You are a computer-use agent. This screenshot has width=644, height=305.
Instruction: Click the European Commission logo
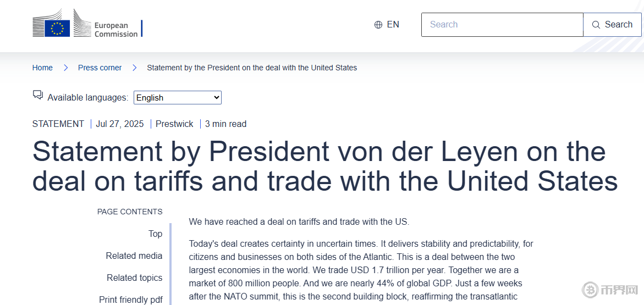tap(86, 25)
